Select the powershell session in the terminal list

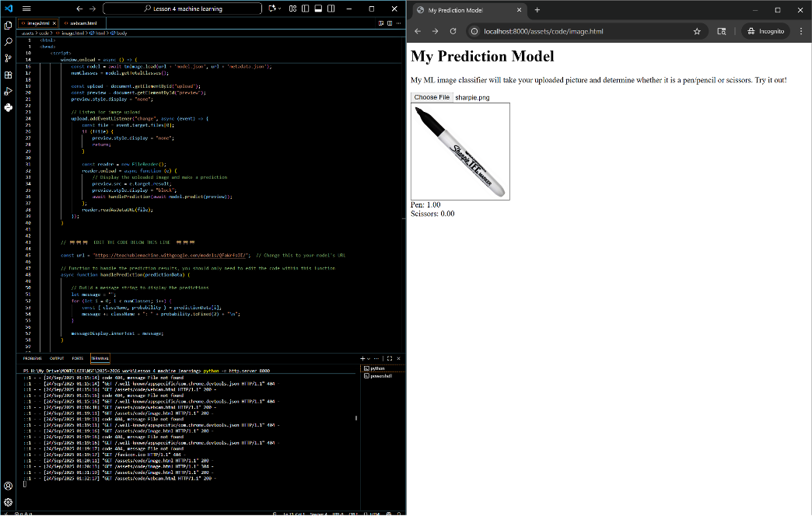tap(379, 375)
